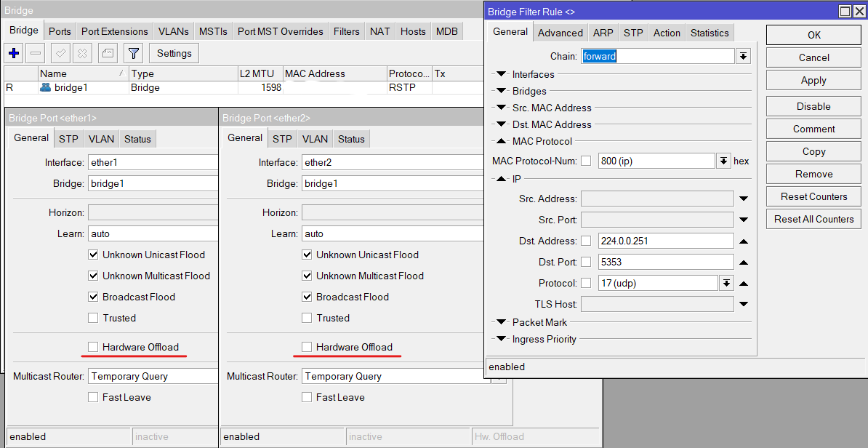Expand the Src. Address field arrow
This screenshot has width=868, height=448.
(744, 199)
